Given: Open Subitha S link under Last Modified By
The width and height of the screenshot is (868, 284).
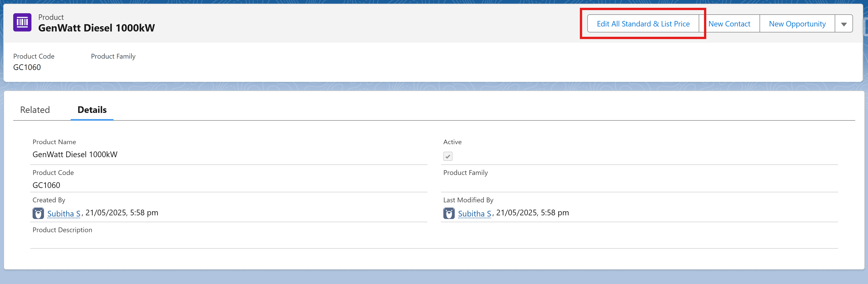Looking at the screenshot, I should (x=474, y=214).
